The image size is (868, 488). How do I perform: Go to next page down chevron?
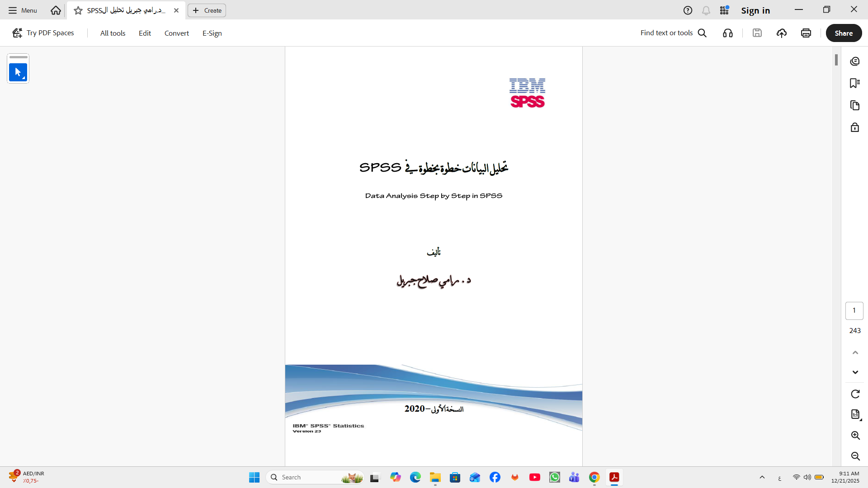tap(855, 372)
